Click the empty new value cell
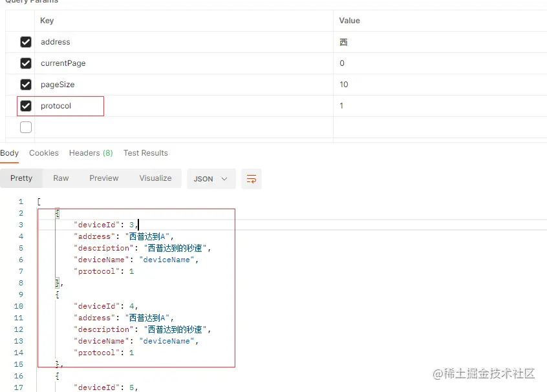The width and height of the screenshot is (547, 392). point(440,127)
